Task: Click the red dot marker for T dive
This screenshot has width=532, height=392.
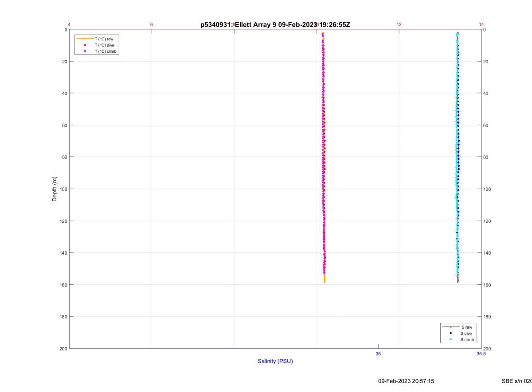Action: pos(85,45)
